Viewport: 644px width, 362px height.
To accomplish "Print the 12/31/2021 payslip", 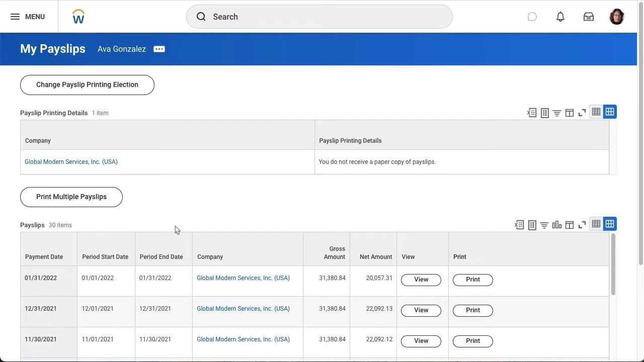I will (x=473, y=311).
